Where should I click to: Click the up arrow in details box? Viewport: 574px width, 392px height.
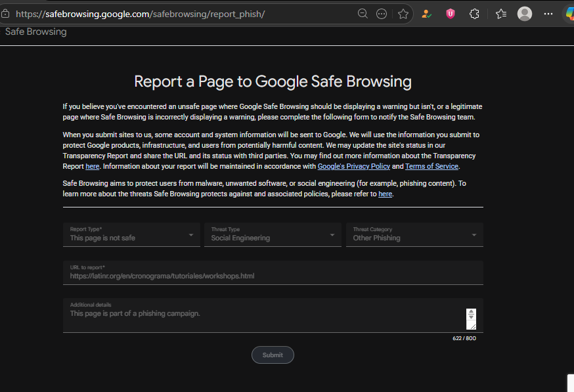(x=471, y=311)
